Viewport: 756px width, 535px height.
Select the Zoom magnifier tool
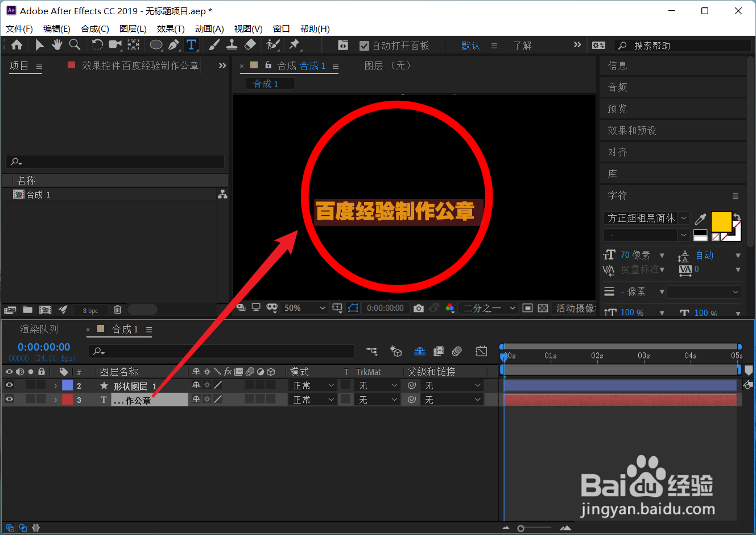tap(75, 45)
